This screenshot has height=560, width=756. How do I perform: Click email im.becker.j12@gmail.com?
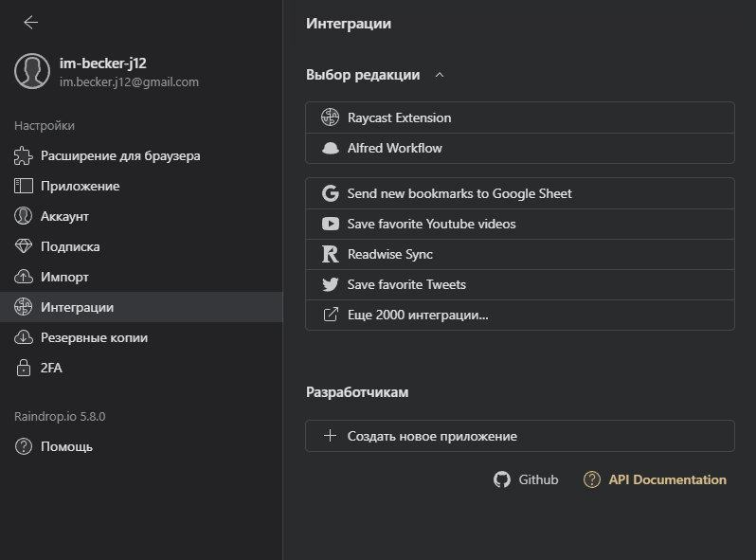pos(129,82)
